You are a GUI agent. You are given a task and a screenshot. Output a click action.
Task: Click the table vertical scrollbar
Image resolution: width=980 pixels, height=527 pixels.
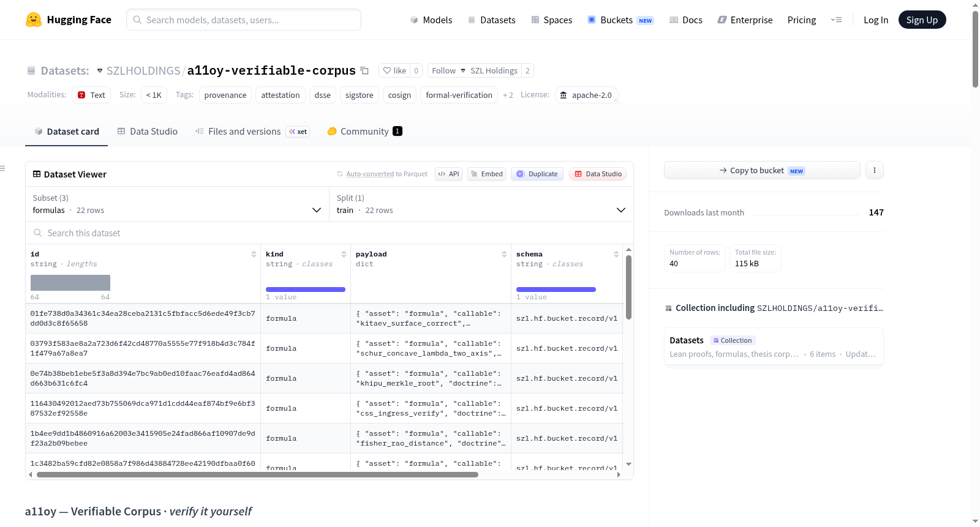click(628, 287)
